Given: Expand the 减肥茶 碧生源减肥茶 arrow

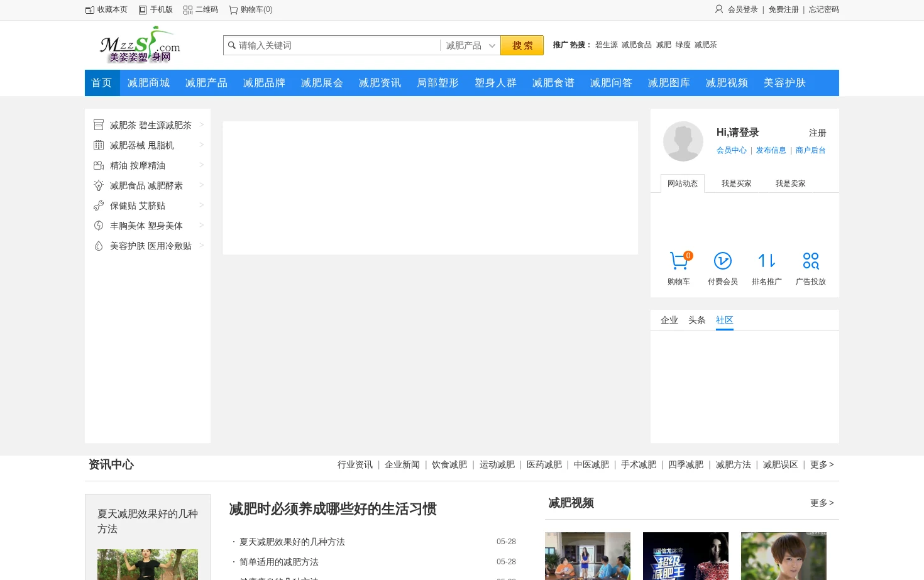Looking at the screenshot, I should 202,124.
